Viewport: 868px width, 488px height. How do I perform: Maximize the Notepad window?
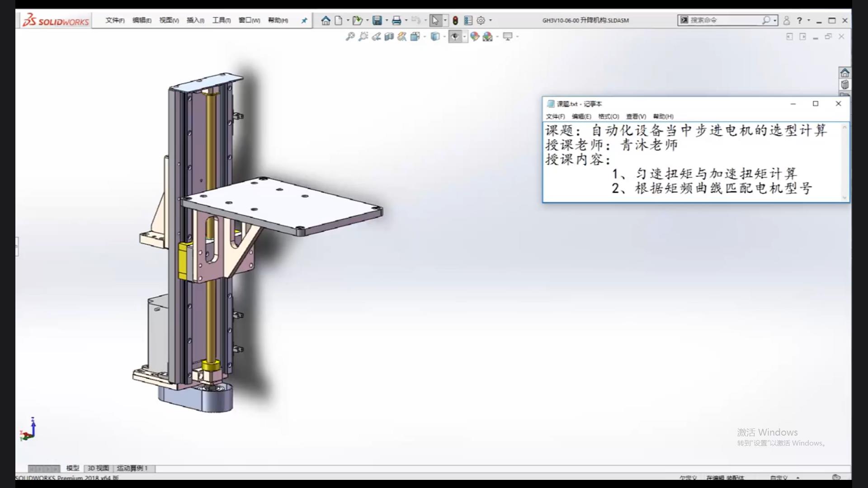(x=816, y=104)
